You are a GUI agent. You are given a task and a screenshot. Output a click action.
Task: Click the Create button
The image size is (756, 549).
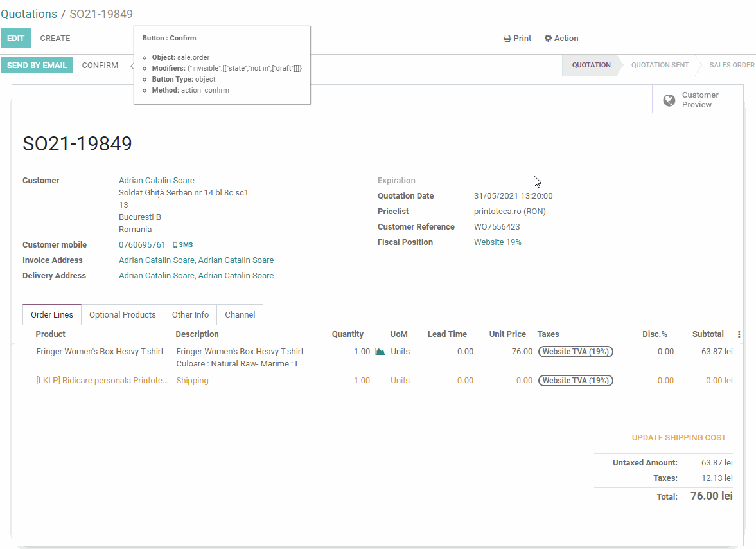coord(55,39)
